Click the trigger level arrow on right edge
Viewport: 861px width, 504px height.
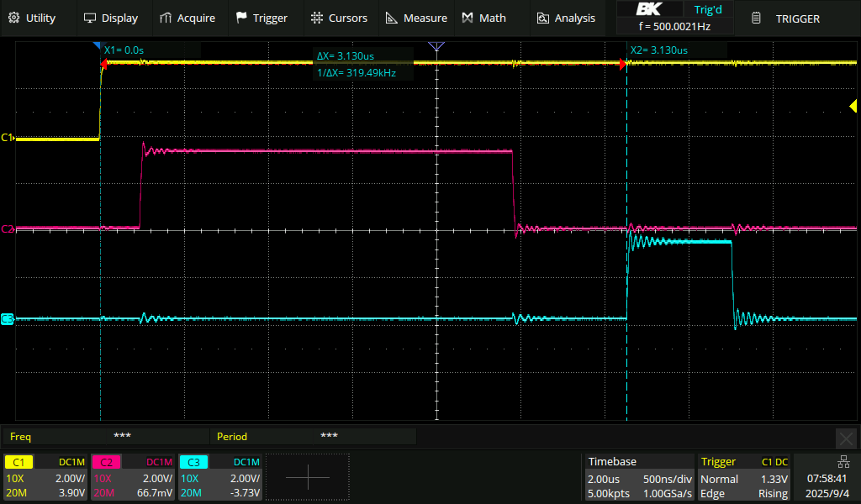click(x=853, y=105)
